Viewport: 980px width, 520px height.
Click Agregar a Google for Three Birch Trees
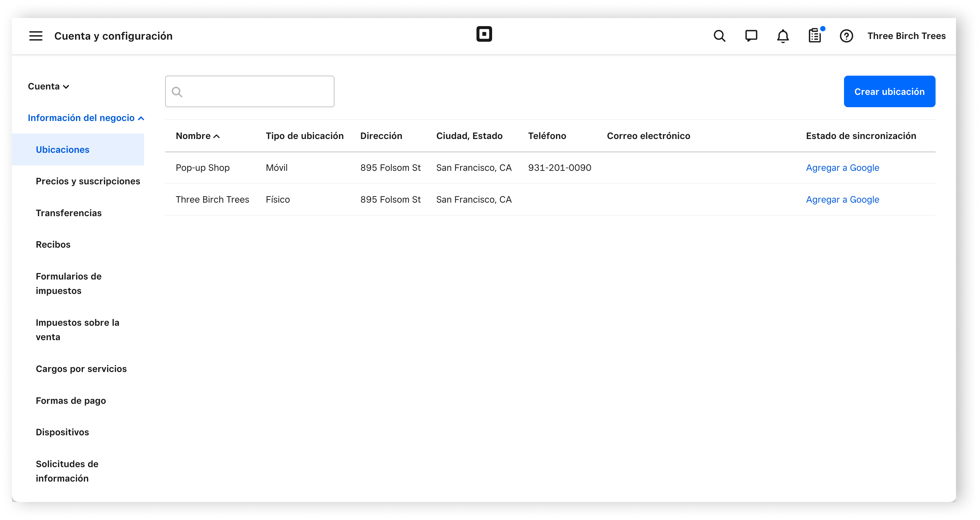tap(842, 200)
